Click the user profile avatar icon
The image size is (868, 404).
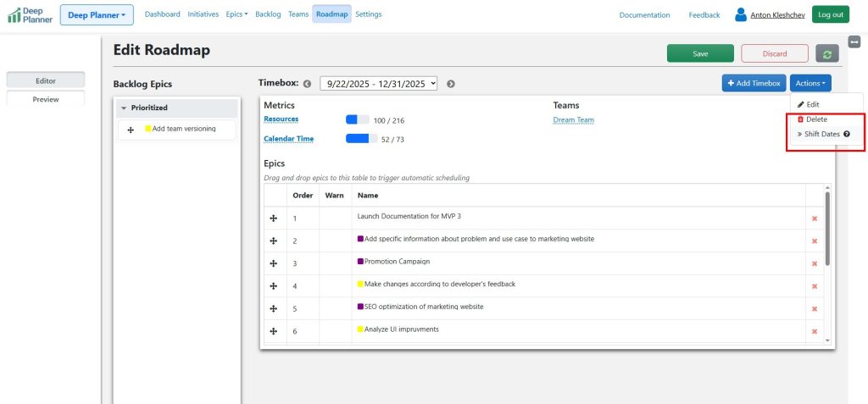tap(741, 14)
